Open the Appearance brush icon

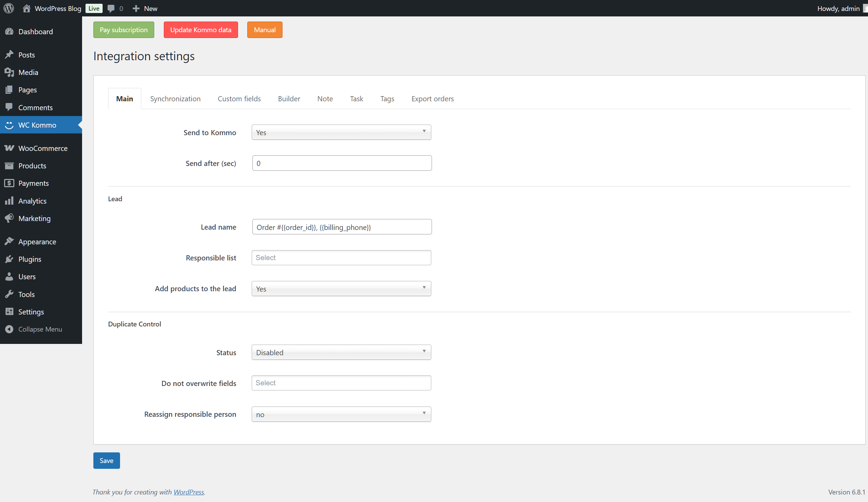coord(9,241)
